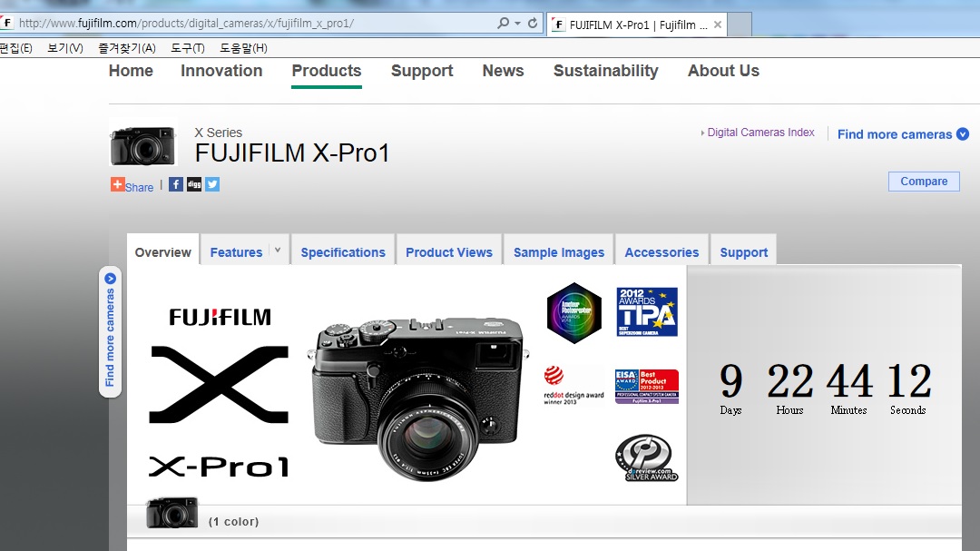Viewport: 980px width, 551px height.
Task: Open the 편집(E) menu
Action: (15, 48)
